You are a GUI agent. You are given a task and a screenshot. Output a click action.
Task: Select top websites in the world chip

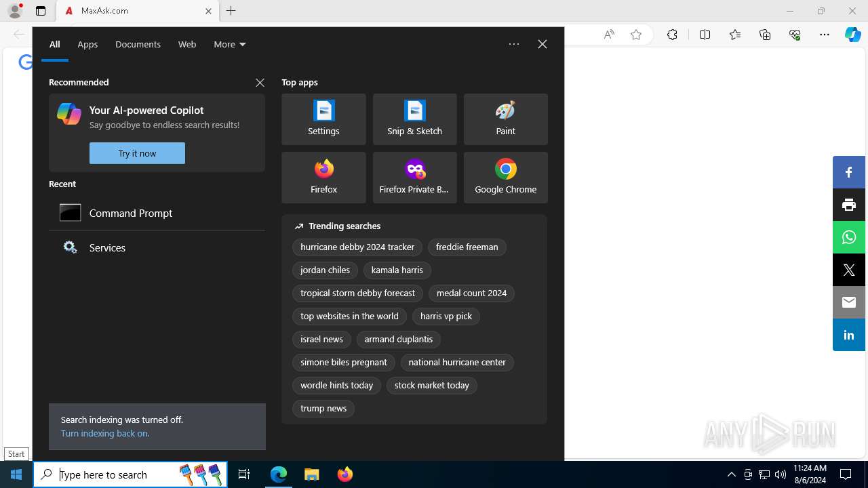point(349,317)
